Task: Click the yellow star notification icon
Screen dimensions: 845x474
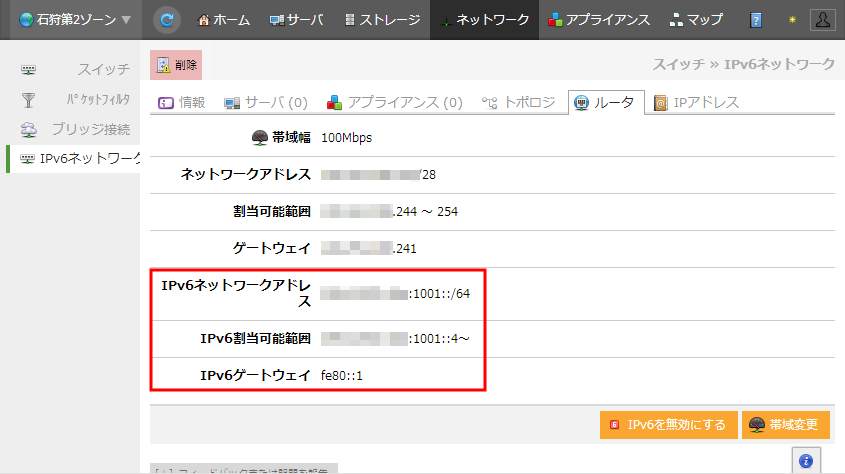Action: point(791,20)
